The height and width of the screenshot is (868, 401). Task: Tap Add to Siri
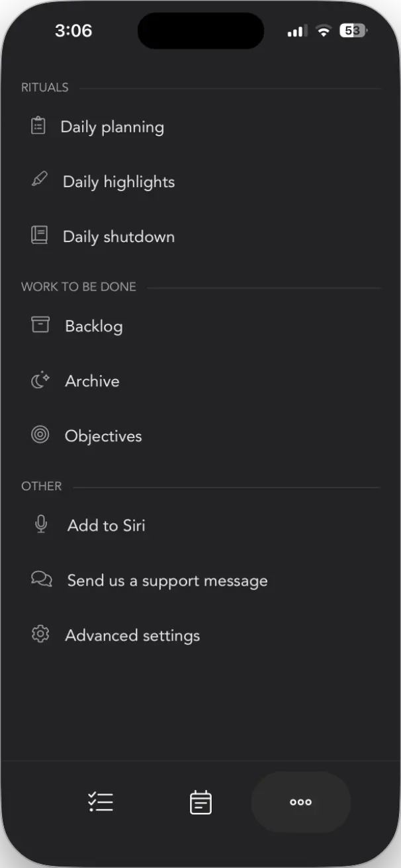106,525
